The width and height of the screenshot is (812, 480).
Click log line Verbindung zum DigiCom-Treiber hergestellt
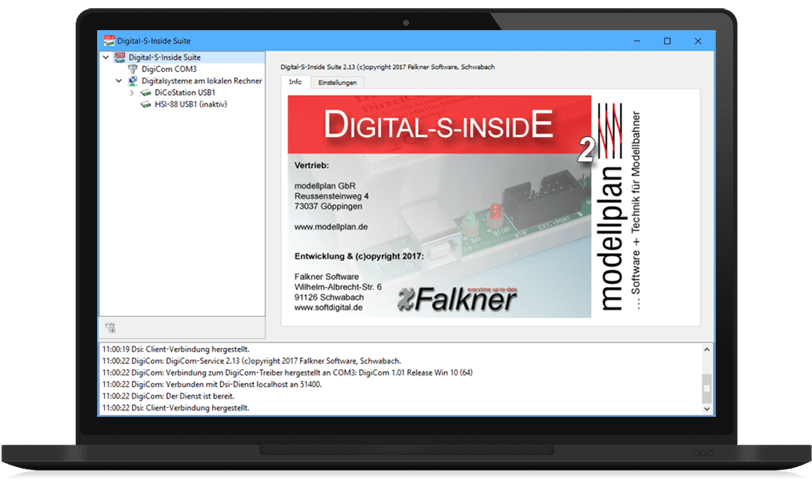coord(287,373)
